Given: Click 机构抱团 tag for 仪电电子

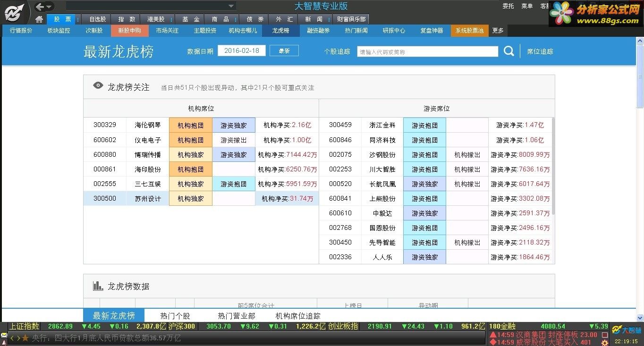Looking at the screenshot, I should pyautogui.click(x=191, y=140).
